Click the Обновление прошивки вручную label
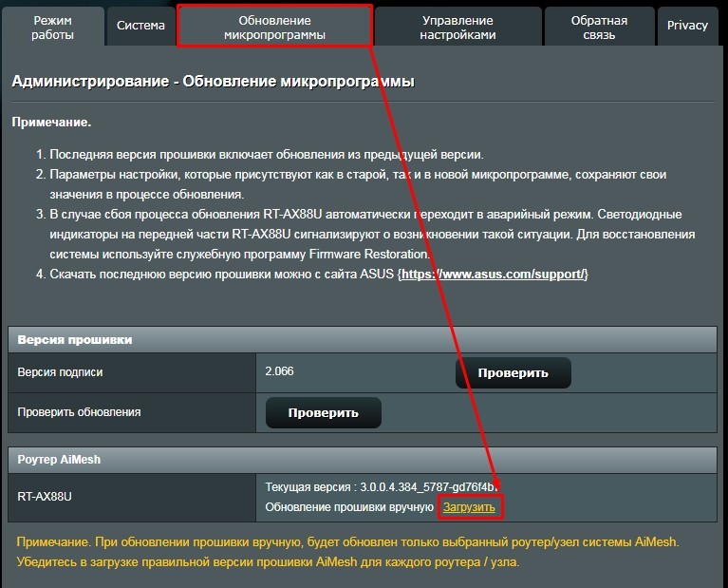This screenshot has height=588, width=728. (x=349, y=507)
